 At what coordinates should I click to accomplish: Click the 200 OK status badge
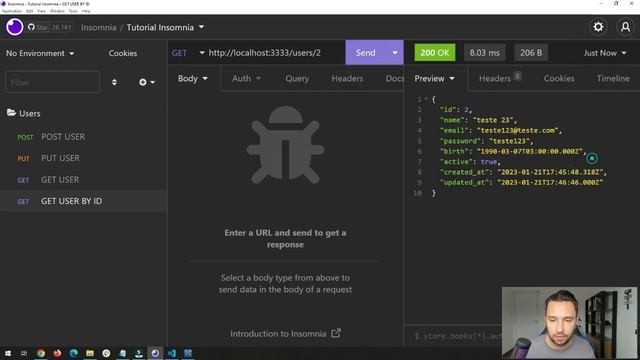(x=435, y=53)
